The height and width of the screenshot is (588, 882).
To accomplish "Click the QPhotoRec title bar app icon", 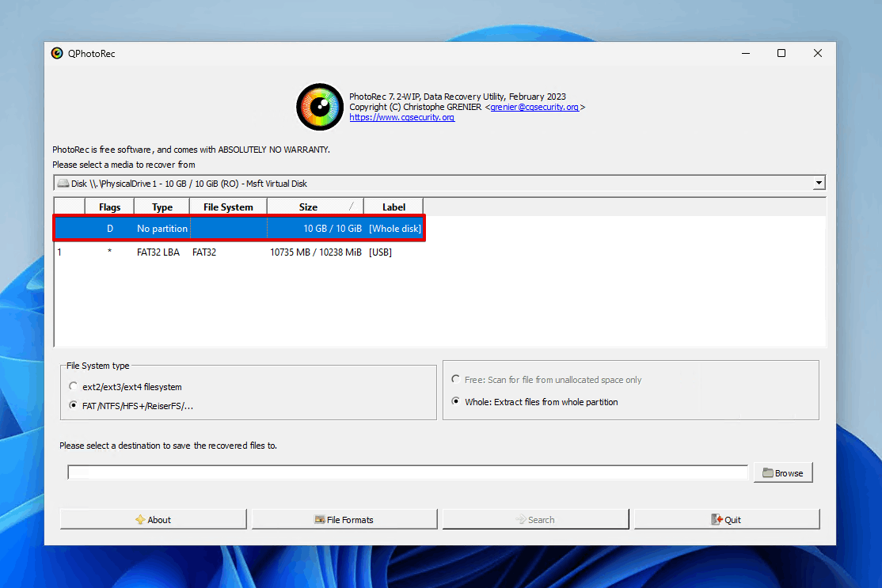I will point(57,53).
